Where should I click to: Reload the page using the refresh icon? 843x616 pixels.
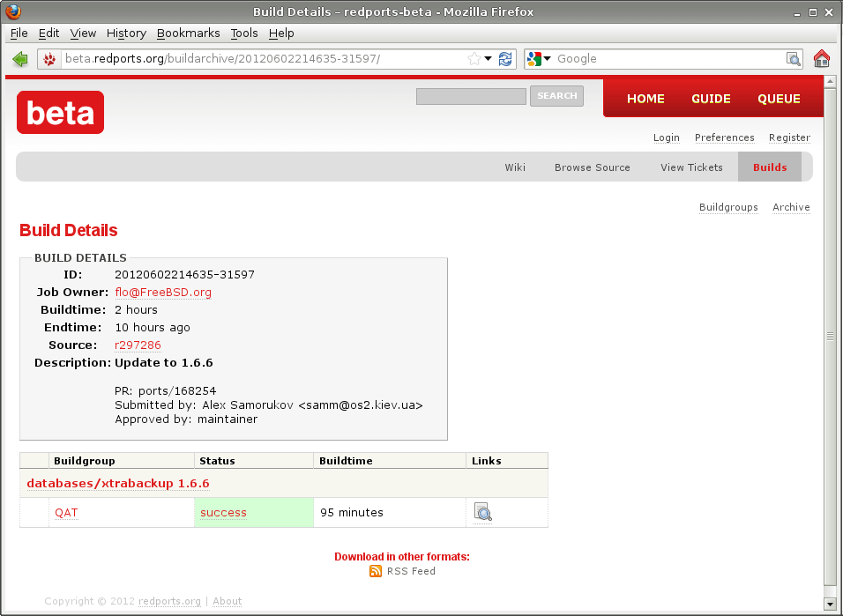click(x=505, y=59)
